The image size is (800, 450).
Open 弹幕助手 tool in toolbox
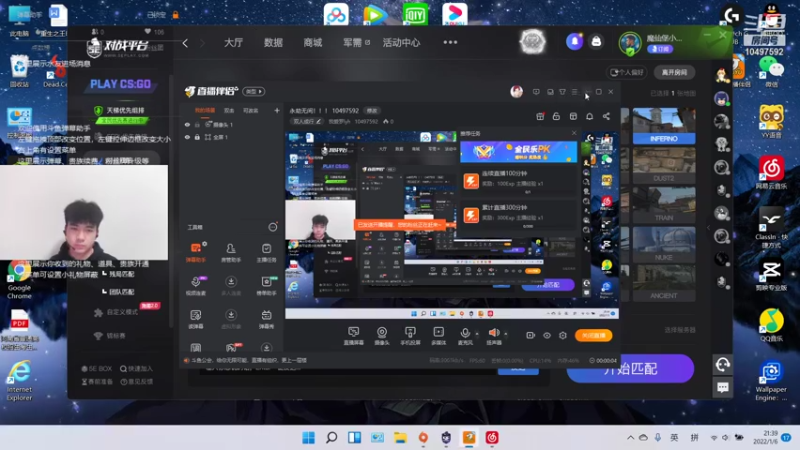tap(195, 252)
